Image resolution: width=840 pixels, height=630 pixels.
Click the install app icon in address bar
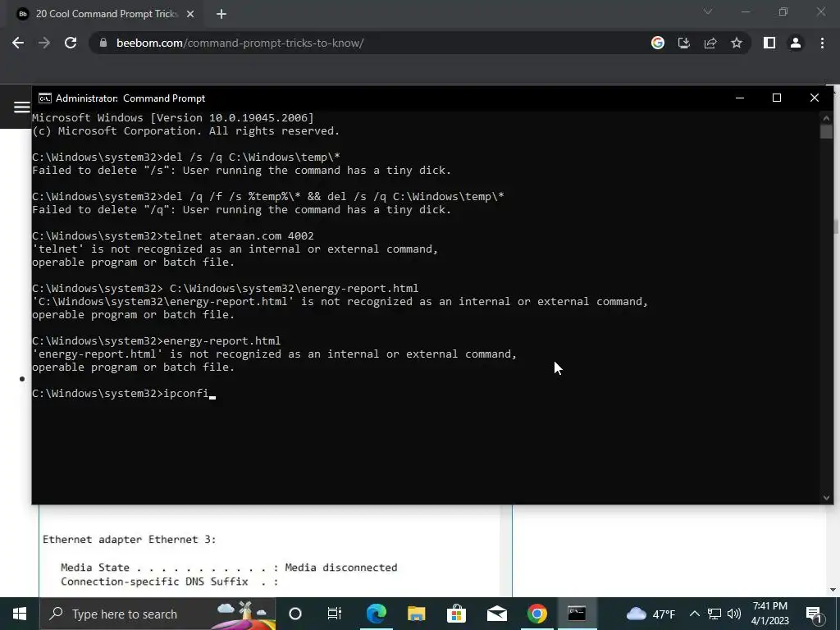(684, 43)
